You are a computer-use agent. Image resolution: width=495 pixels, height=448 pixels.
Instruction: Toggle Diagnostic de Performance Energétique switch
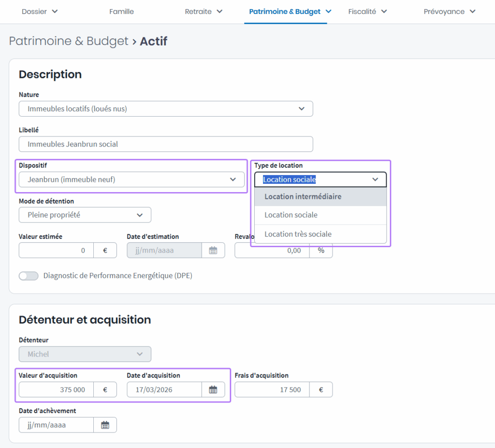29,276
